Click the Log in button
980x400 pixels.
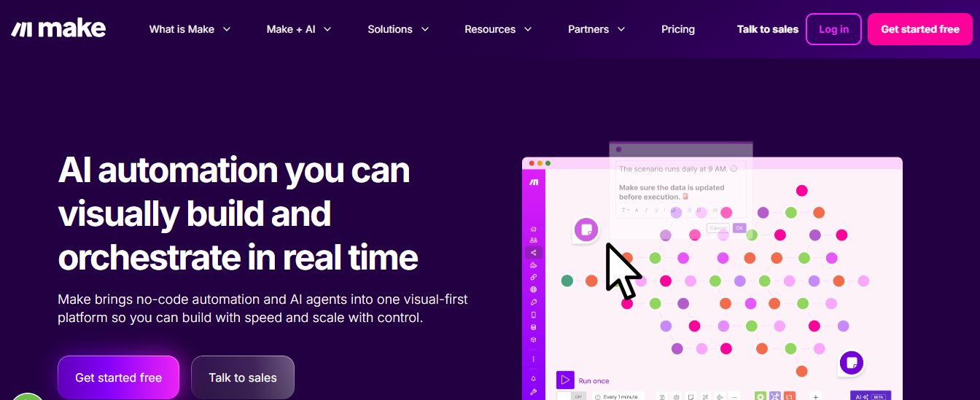tap(833, 29)
